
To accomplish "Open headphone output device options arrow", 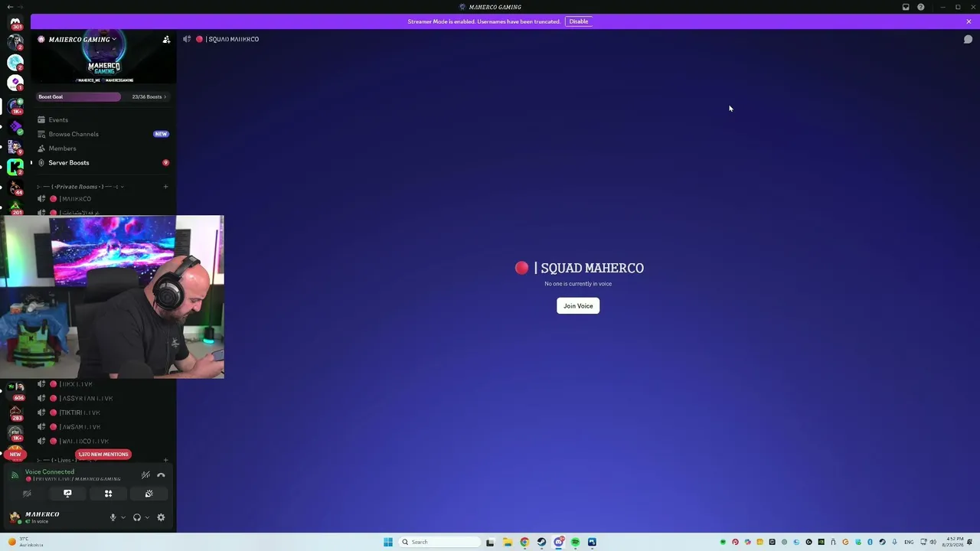I will pyautogui.click(x=147, y=517).
